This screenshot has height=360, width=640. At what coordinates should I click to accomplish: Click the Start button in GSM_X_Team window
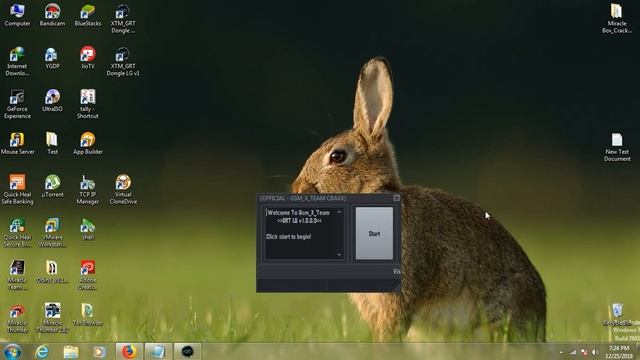point(374,233)
